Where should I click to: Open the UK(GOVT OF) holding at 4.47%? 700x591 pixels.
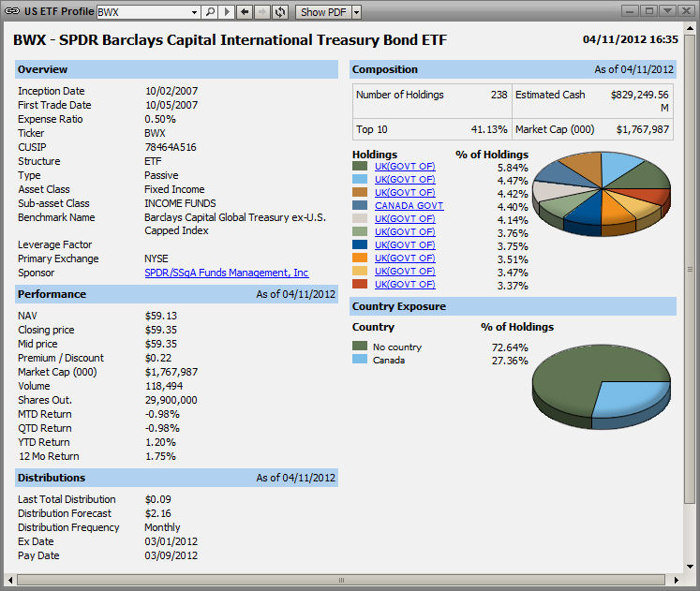pos(405,179)
